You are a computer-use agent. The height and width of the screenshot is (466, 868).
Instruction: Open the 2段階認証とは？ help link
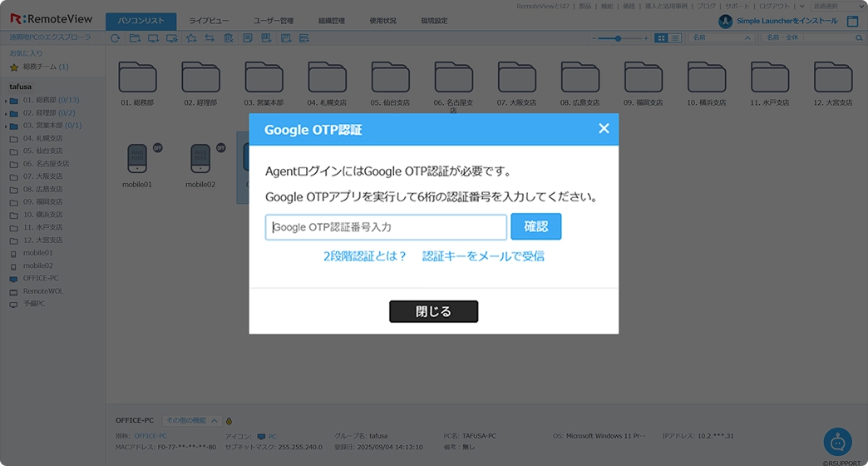pyautogui.click(x=365, y=256)
